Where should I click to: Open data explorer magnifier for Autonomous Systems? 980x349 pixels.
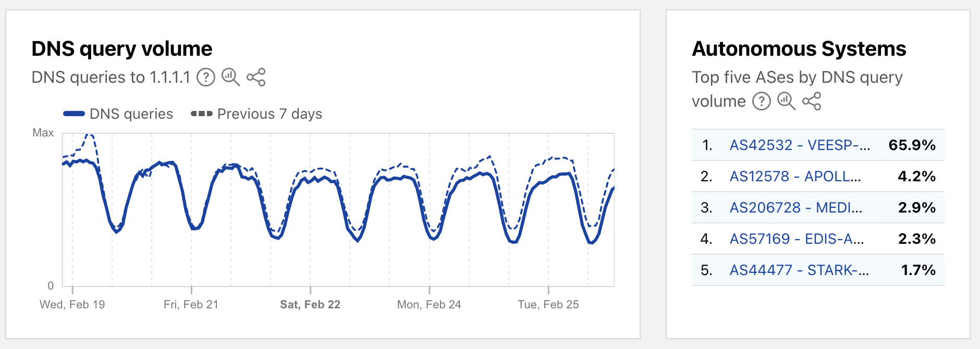[x=786, y=101]
